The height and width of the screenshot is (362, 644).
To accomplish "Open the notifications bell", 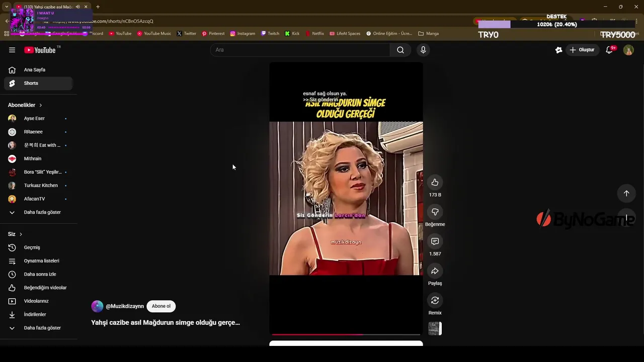I will click(609, 50).
